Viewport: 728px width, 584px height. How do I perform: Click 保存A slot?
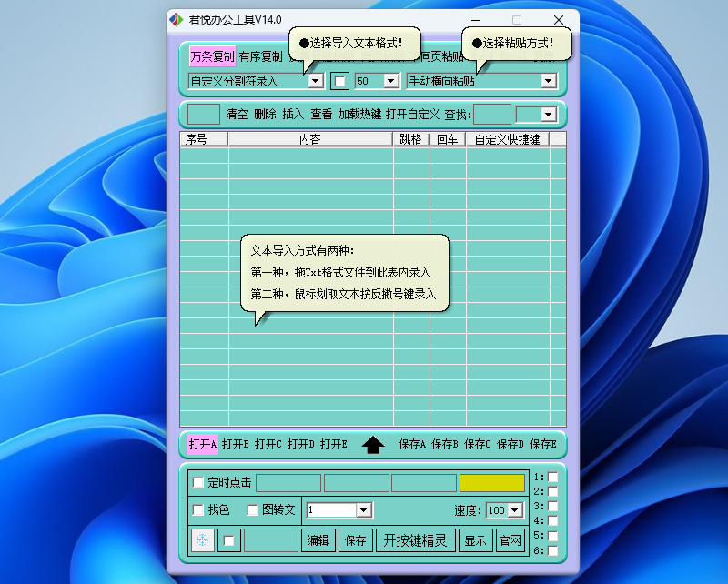point(412,444)
